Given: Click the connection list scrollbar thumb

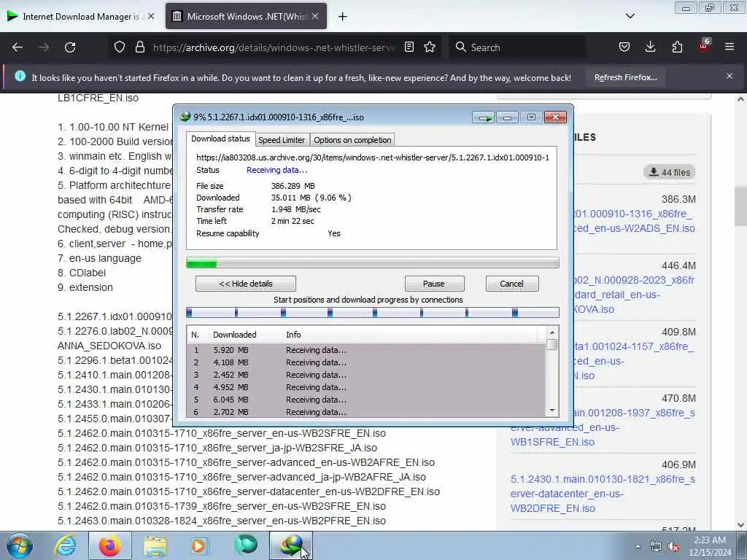Looking at the screenshot, I should click(551, 345).
